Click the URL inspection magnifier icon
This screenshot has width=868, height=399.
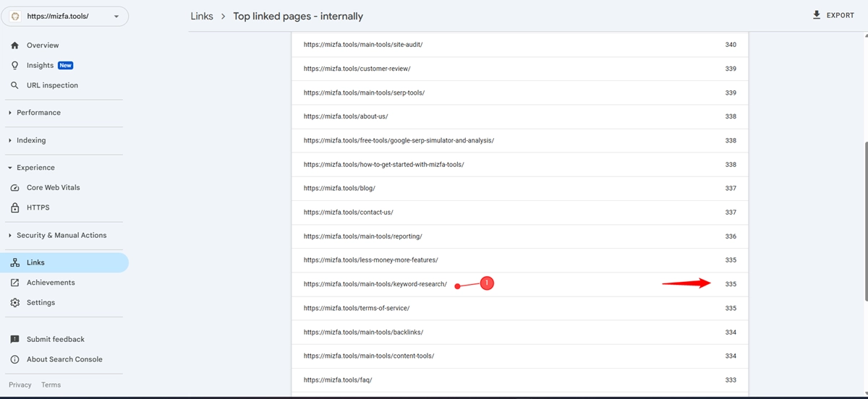point(14,85)
